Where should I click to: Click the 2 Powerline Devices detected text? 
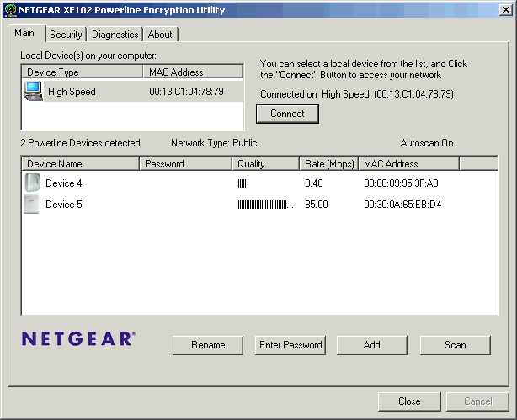pyautogui.click(x=81, y=143)
